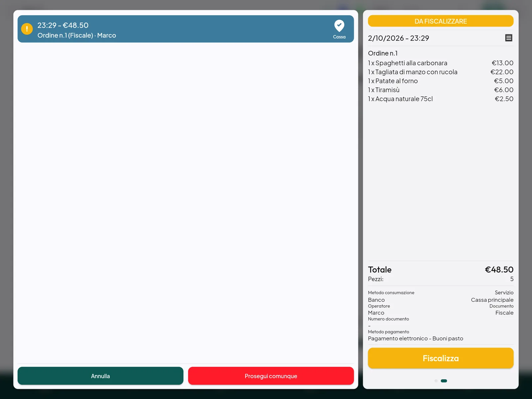Select the first page indicator dot
The width and height of the screenshot is (532, 399).
click(436, 381)
